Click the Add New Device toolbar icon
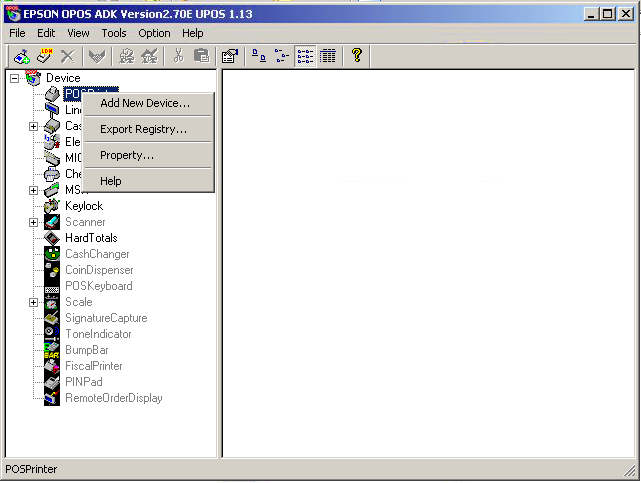The width and height of the screenshot is (641, 483). (21, 56)
